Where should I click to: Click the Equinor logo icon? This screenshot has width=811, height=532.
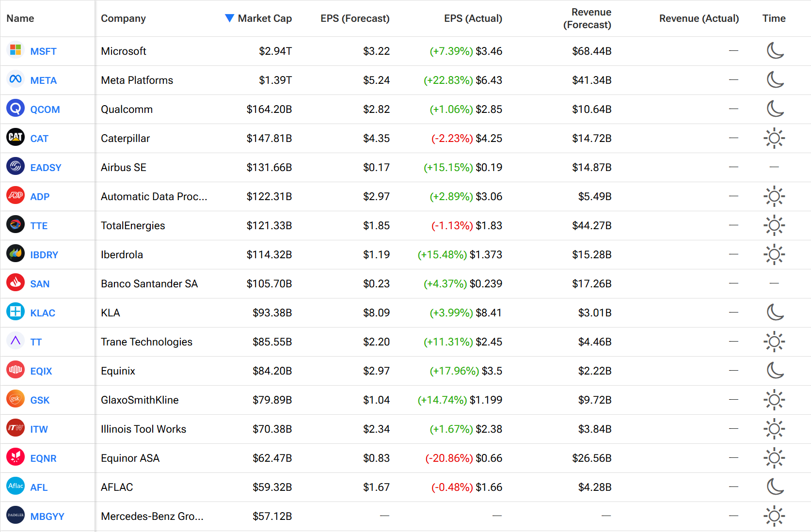pyautogui.click(x=16, y=457)
